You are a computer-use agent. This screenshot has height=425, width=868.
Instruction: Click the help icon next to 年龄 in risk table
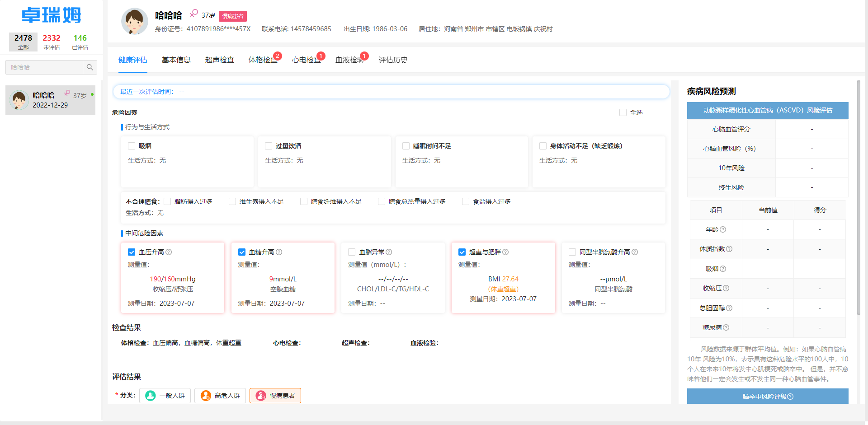coord(723,229)
